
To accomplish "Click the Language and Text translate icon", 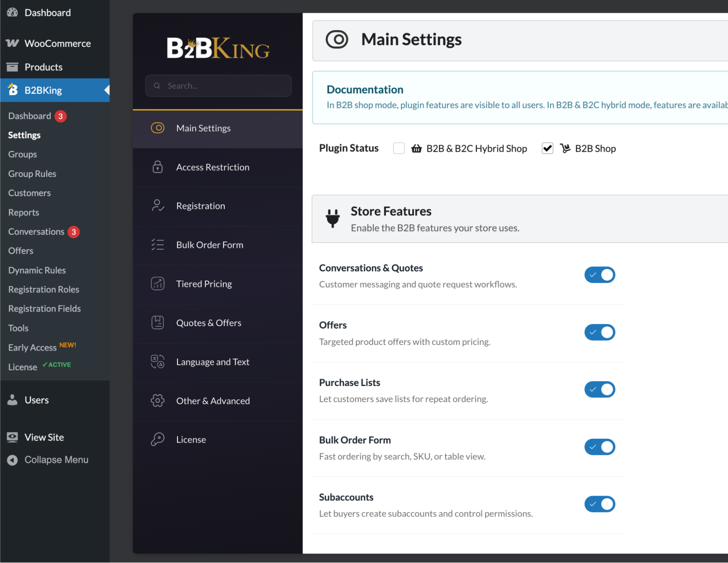I will (x=158, y=362).
